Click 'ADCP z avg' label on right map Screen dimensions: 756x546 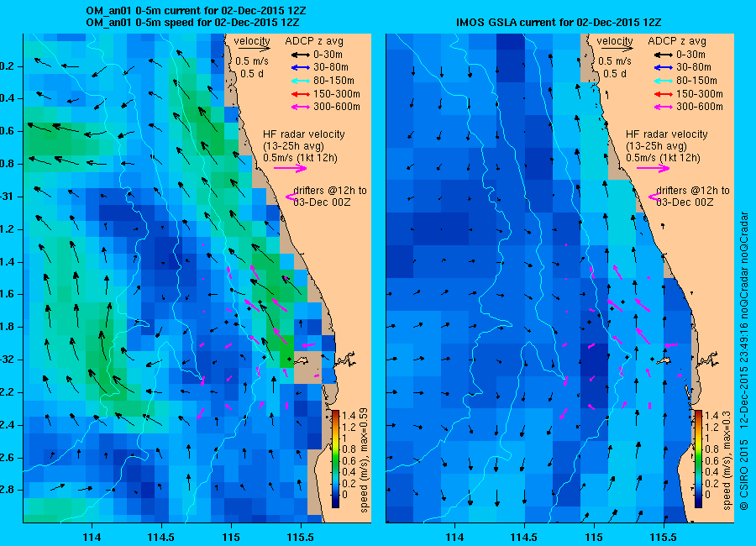click(x=677, y=41)
